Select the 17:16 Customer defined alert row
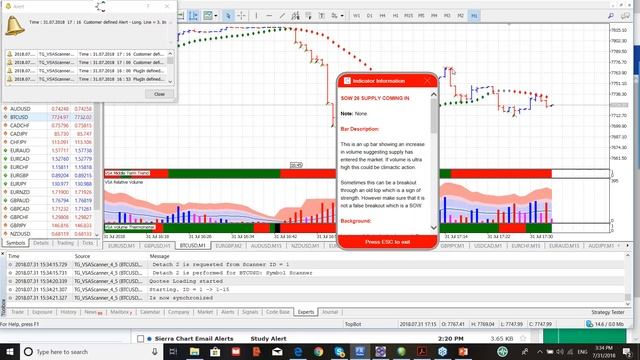This screenshot has height=360, width=640. (87, 54)
